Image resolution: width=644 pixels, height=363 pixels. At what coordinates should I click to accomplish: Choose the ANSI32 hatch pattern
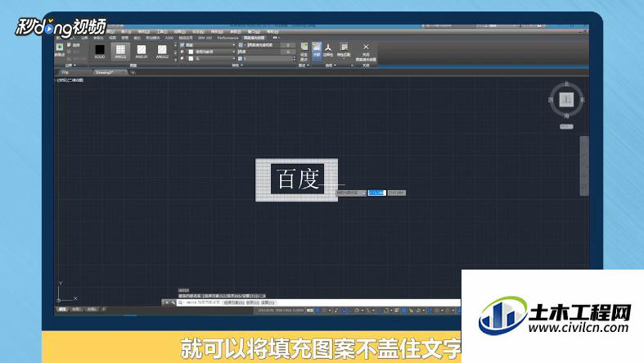162,52
